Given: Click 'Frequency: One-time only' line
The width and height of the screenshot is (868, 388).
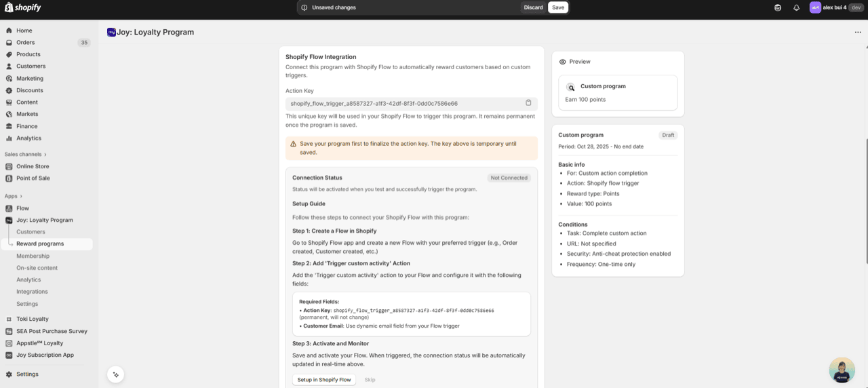Looking at the screenshot, I should click(x=601, y=264).
